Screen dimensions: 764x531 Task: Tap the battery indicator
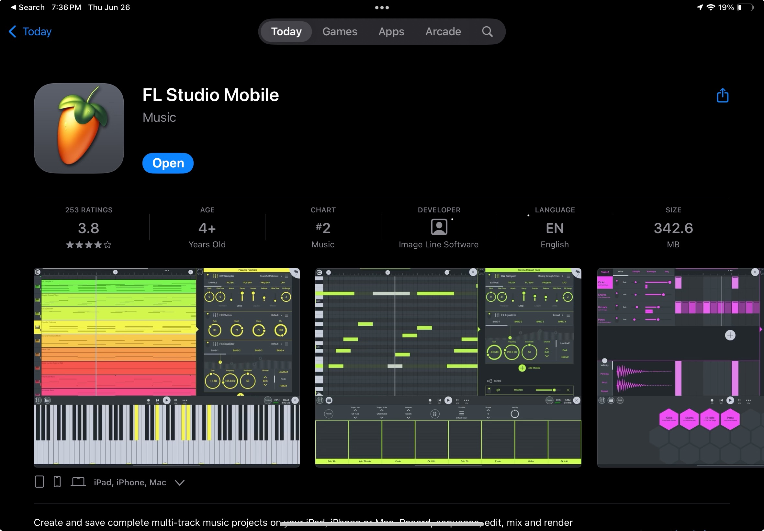(745, 7)
